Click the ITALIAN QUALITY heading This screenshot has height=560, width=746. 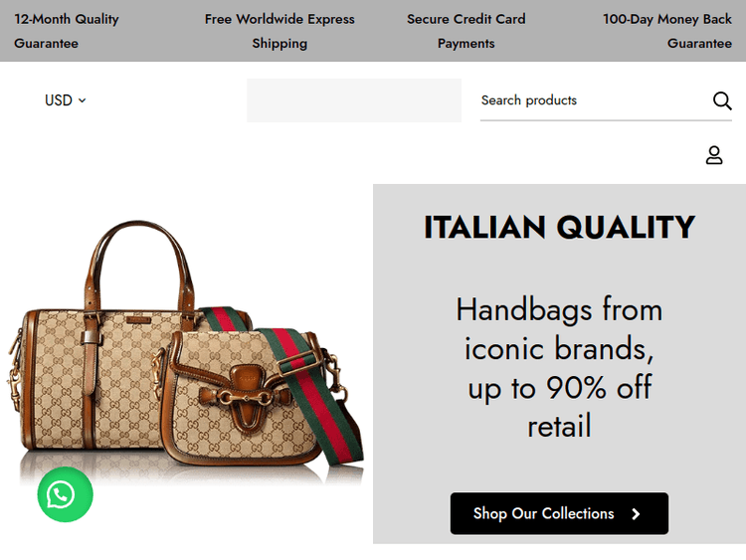tap(559, 227)
